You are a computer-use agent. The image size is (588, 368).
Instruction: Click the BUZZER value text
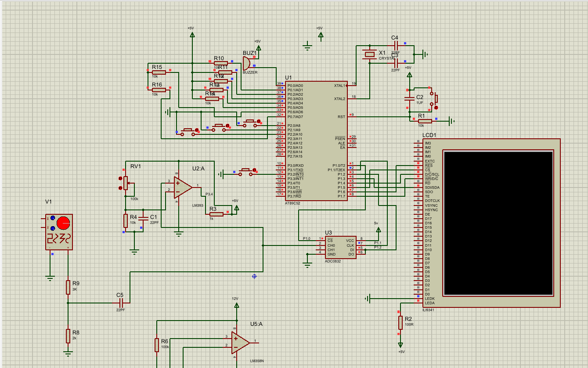coord(250,72)
